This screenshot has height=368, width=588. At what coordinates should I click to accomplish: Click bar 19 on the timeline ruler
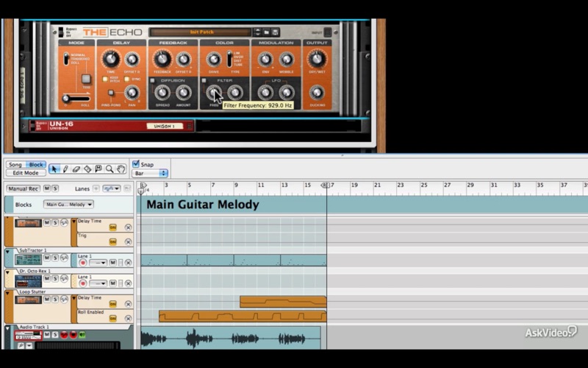[354, 185]
